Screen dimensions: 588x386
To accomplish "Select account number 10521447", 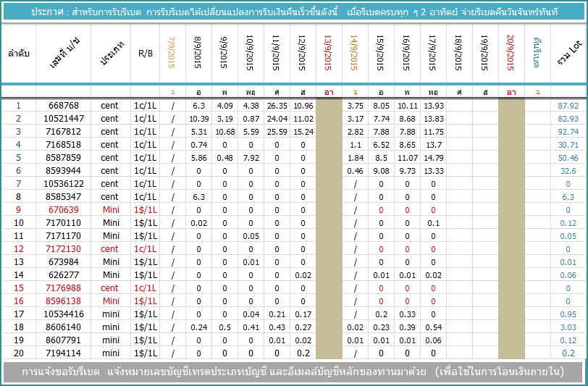I will tap(64, 119).
